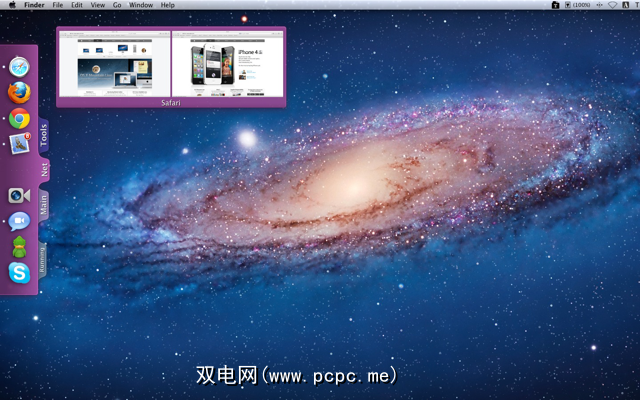Open Google Chrome from the dock

pos(19,119)
